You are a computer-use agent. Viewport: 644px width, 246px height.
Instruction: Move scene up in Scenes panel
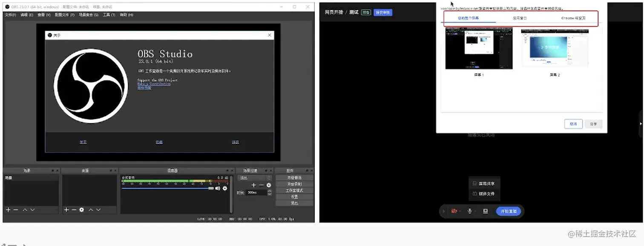(25, 210)
